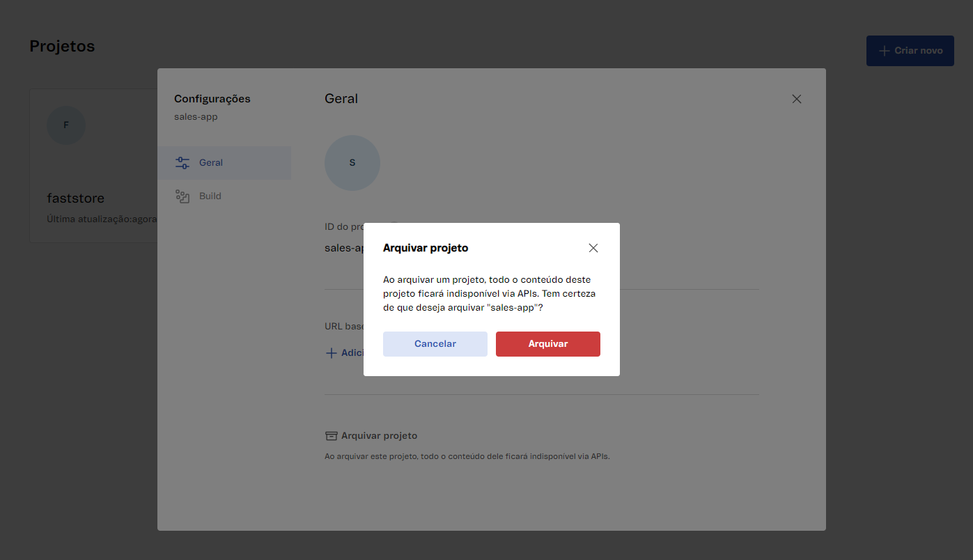Click the plus icon in Criar novo
Image resolution: width=973 pixels, height=560 pixels.
click(x=884, y=51)
